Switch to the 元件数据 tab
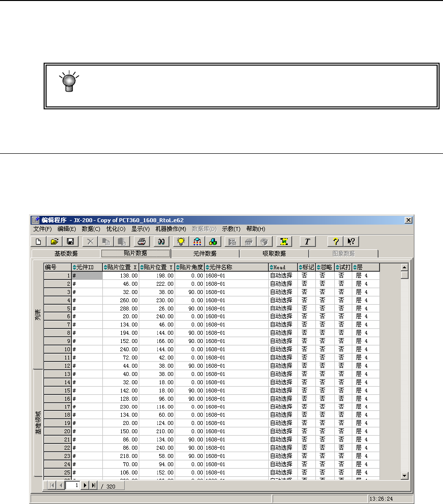The height and width of the screenshot is (504, 443). (x=205, y=254)
